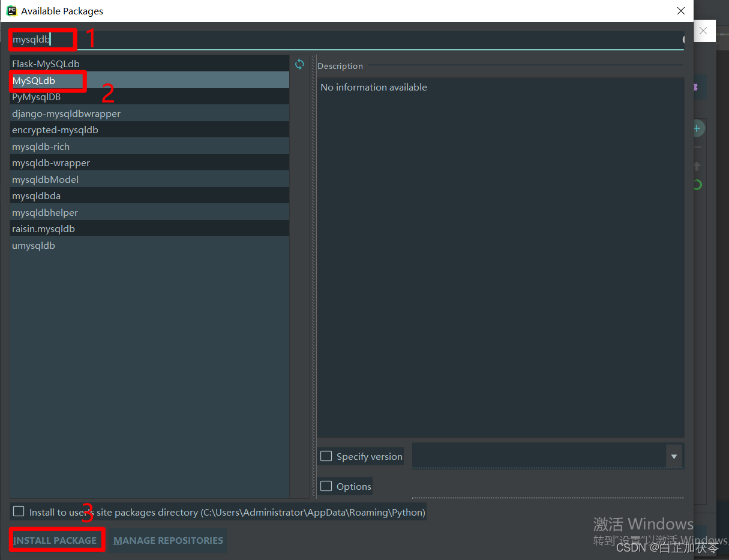The image size is (729, 560).
Task: Click the up arrow icon in settings window
Action: [x=697, y=165]
